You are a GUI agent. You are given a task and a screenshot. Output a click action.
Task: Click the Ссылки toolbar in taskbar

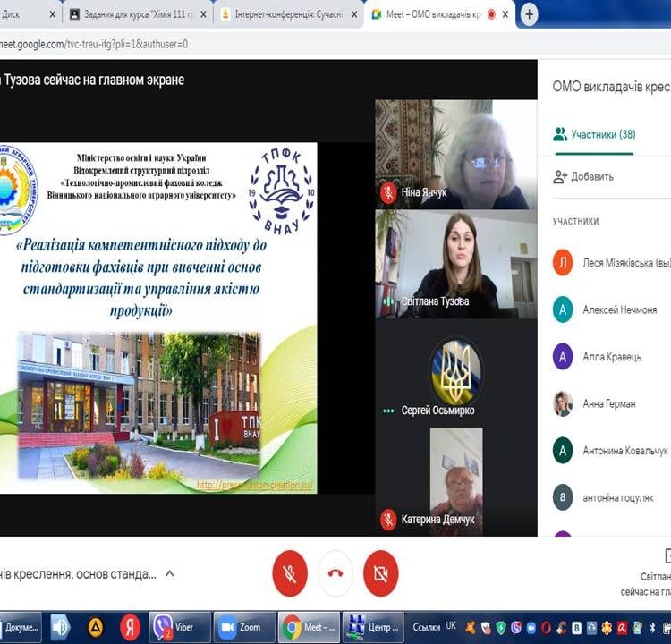tap(426, 627)
